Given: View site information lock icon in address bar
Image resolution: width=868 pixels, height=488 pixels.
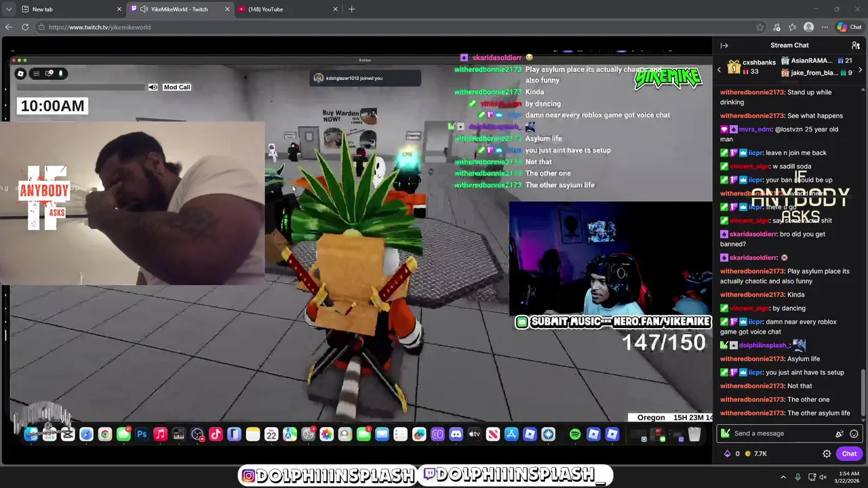Looking at the screenshot, I should point(41,27).
